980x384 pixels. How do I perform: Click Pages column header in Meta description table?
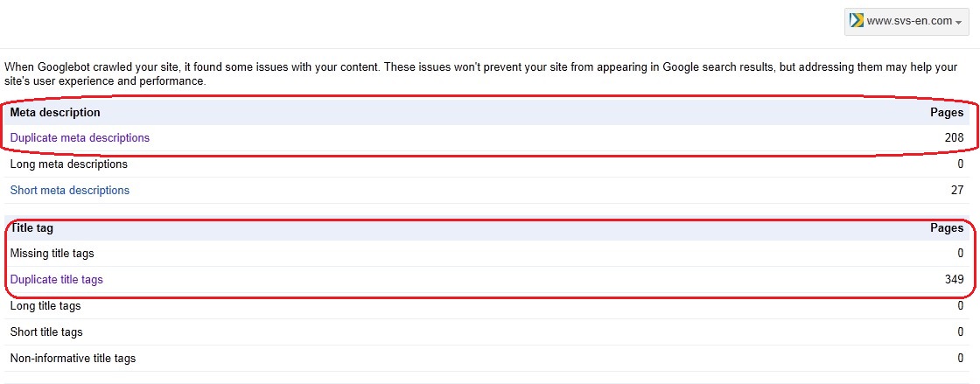pyautogui.click(x=947, y=112)
